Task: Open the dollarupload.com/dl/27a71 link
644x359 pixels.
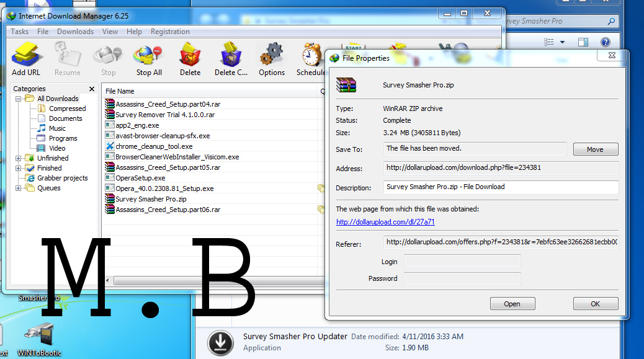Action: [x=385, y=222]
